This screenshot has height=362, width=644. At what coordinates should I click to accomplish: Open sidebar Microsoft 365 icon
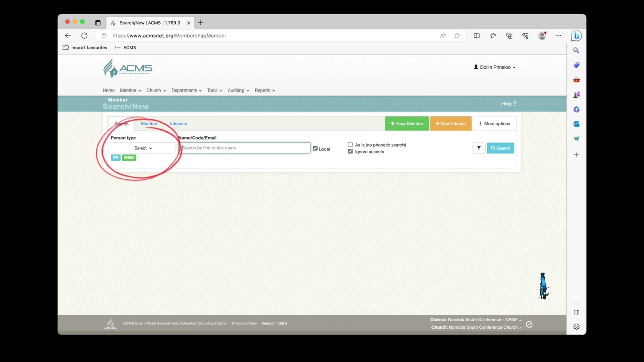click(x=576, y=109)
